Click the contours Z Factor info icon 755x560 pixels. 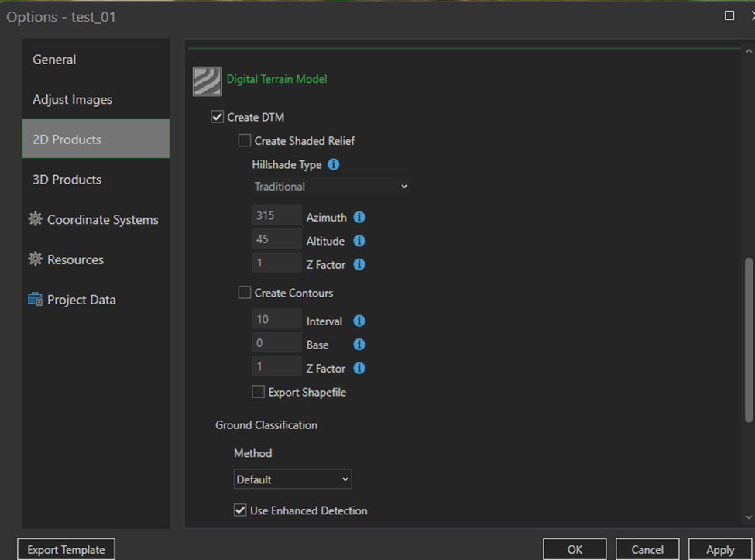click(x=359, y=368)
